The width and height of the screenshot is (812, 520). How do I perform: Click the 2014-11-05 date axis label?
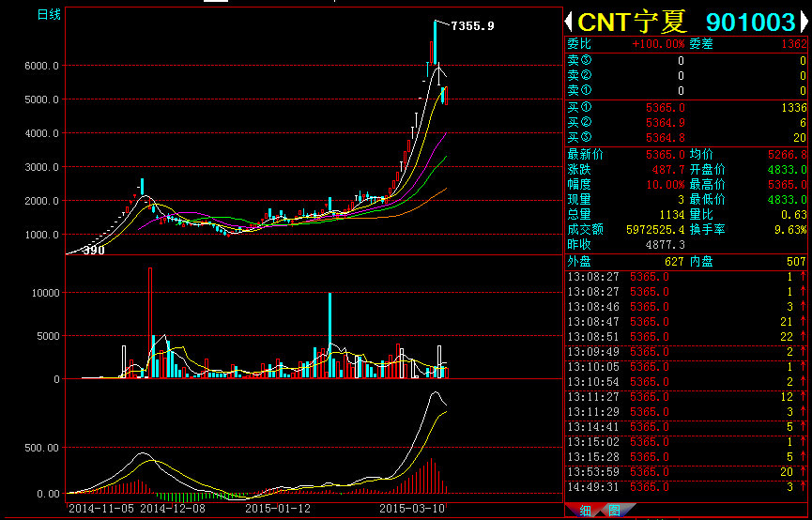click(103, 509)
